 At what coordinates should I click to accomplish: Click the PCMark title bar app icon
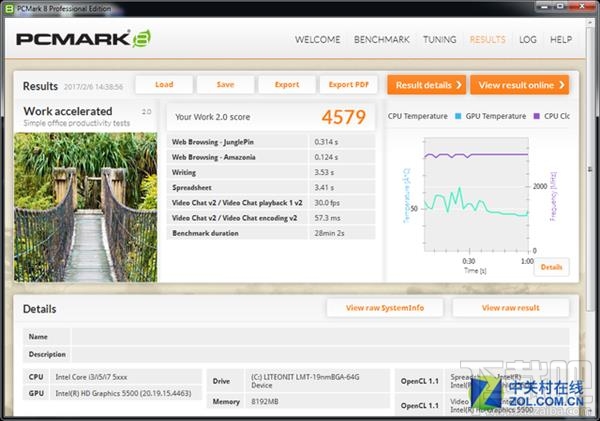click(10, 8)
